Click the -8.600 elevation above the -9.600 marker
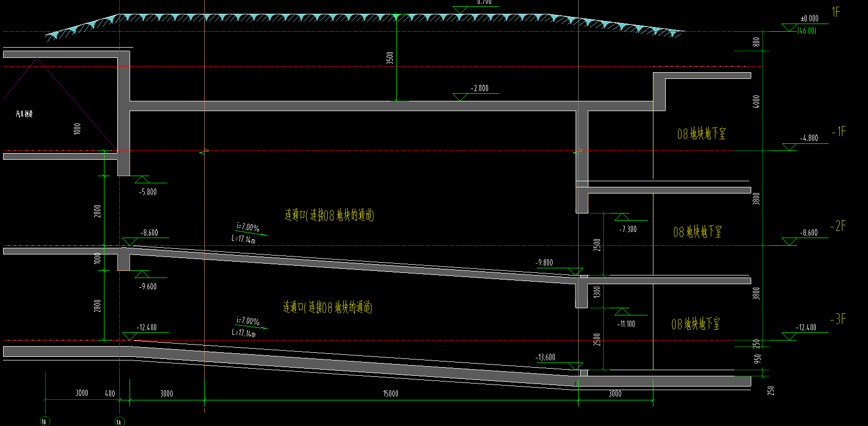 pos(149,232)
